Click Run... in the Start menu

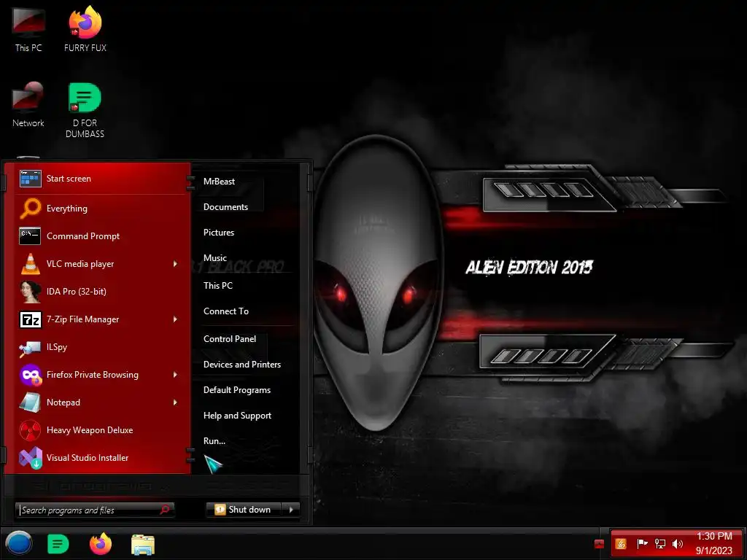pyautogui.click(x=214, y=441)
